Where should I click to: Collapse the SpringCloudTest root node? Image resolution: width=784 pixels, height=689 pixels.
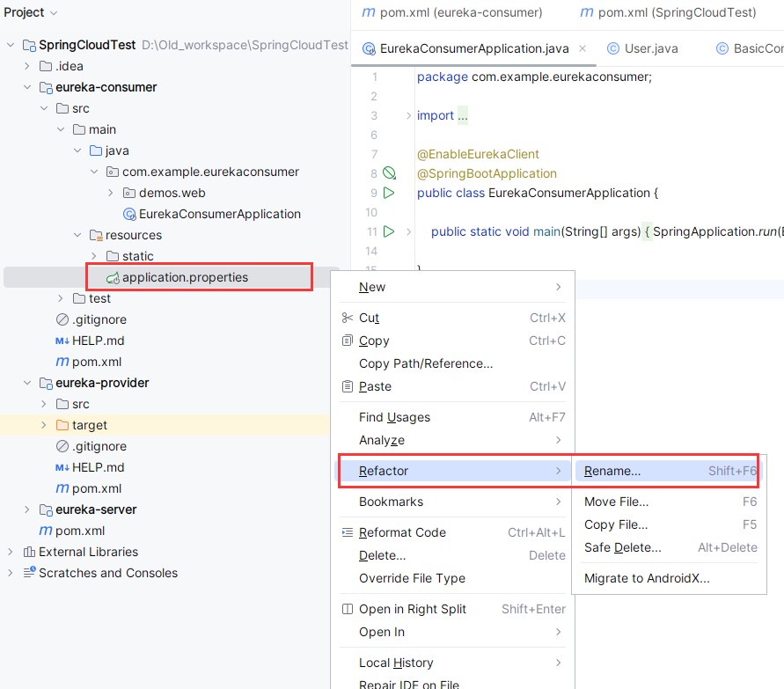[11, 45]
